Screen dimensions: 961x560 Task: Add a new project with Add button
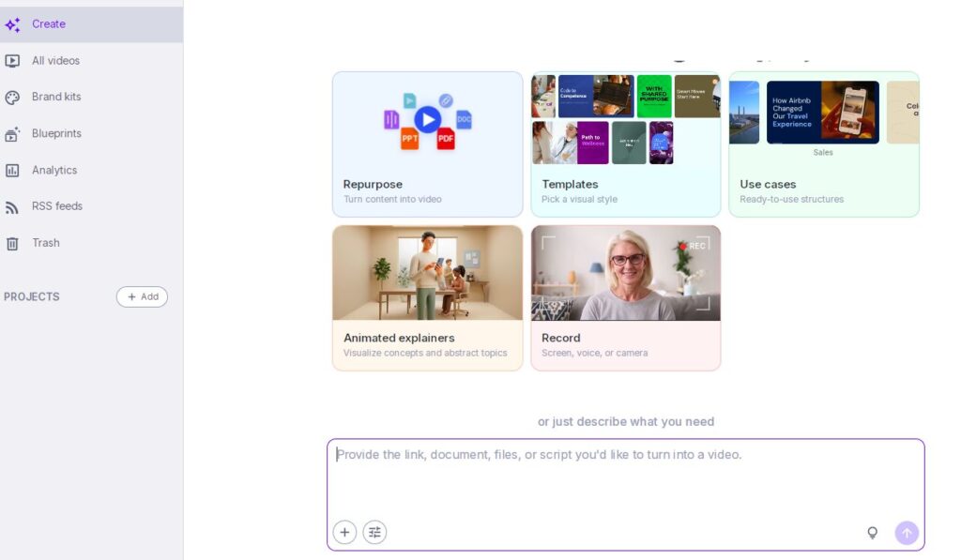(142, 296)
